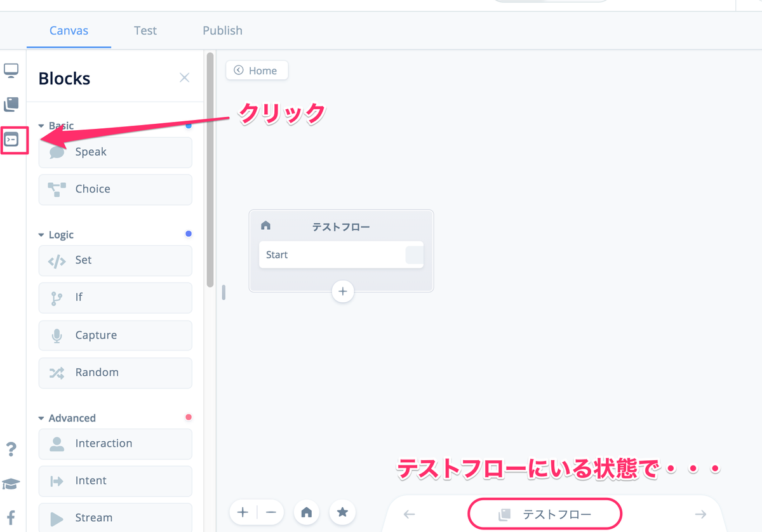Image resolution: width=762 pixels, height=532 pixels.
Task: Open the テストフロー flow selector at the bottom
Action: click(x=545, y=514)
